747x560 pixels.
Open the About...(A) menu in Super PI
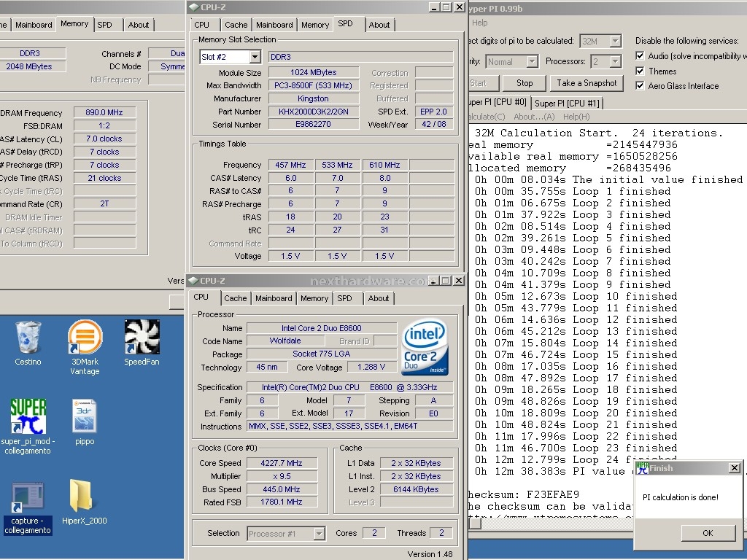[x=534, y=117]
